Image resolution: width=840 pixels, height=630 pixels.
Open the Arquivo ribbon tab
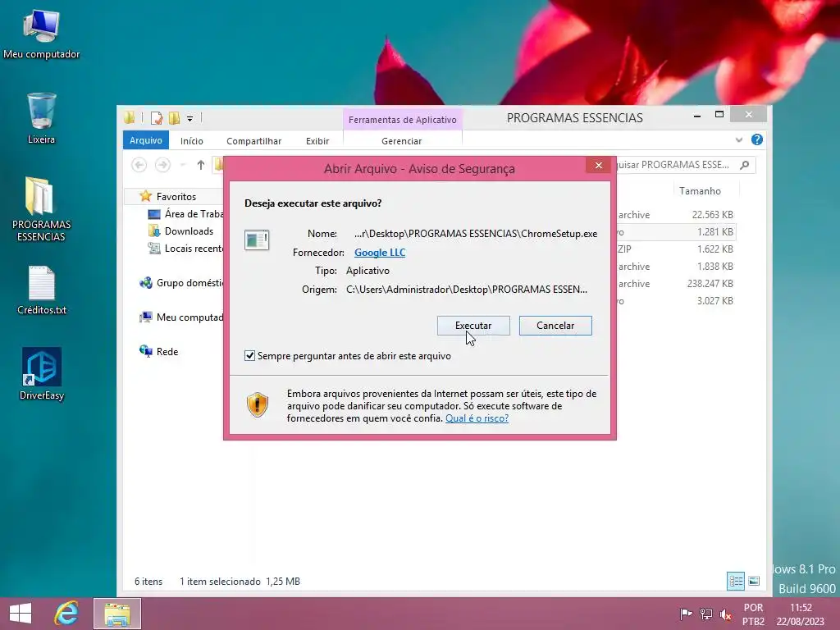click(146, 140)
